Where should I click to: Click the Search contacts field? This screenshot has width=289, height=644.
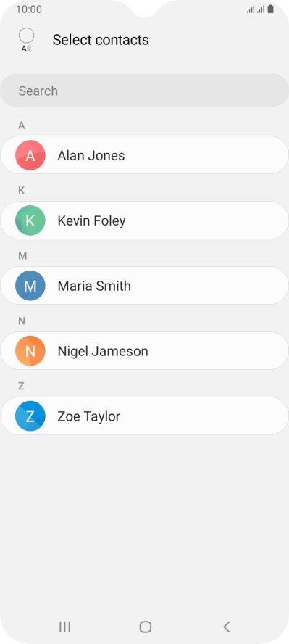144,91
